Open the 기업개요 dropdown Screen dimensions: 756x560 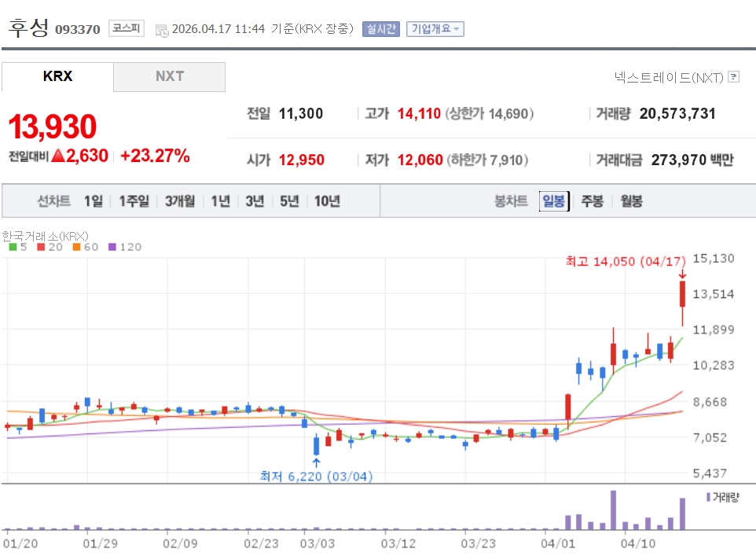pos(435,29)
